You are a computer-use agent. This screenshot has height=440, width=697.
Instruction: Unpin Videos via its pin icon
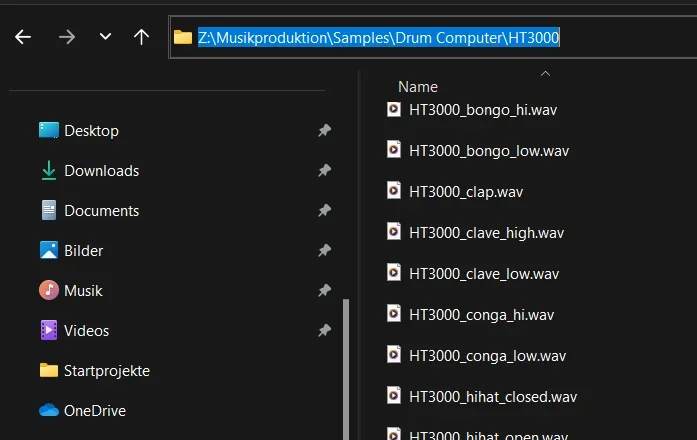click(x=324, y=330)
